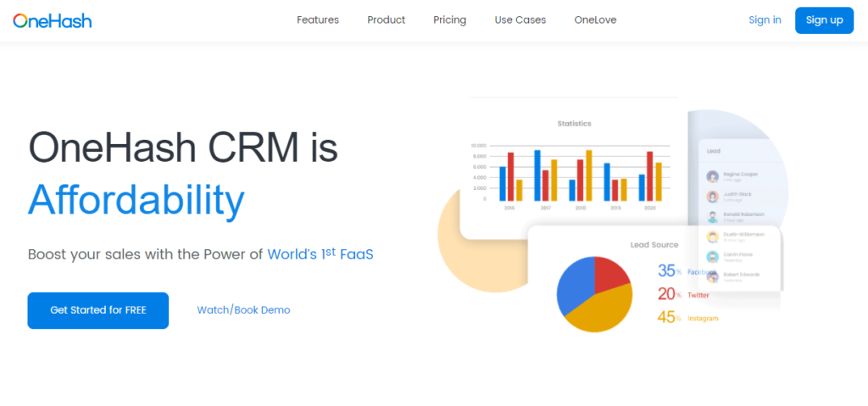Open the Use Cases menu
This screenshot has height=406, width=868.
click(520, 20)
